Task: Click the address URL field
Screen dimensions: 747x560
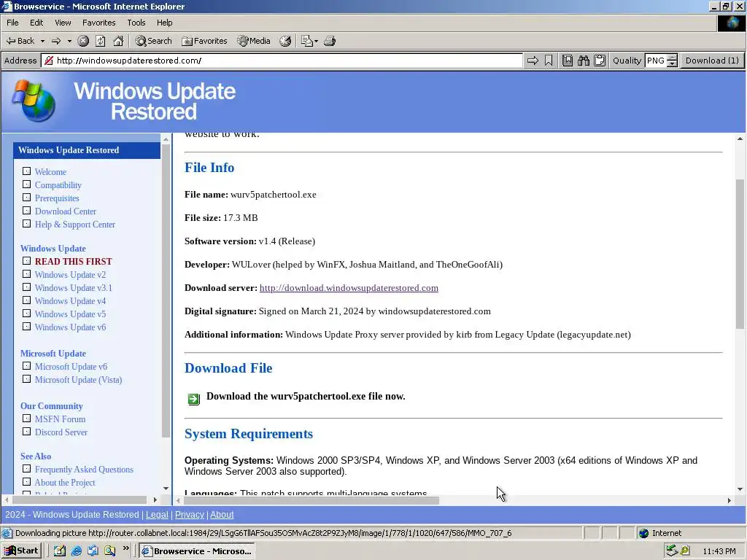Action: click(282, 61)
